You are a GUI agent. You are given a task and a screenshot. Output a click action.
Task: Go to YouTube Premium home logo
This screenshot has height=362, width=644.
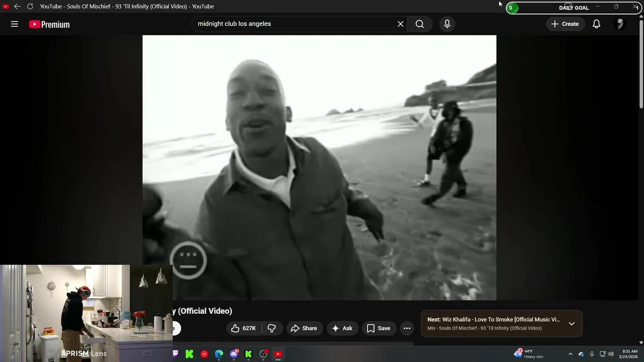point(49,24)
